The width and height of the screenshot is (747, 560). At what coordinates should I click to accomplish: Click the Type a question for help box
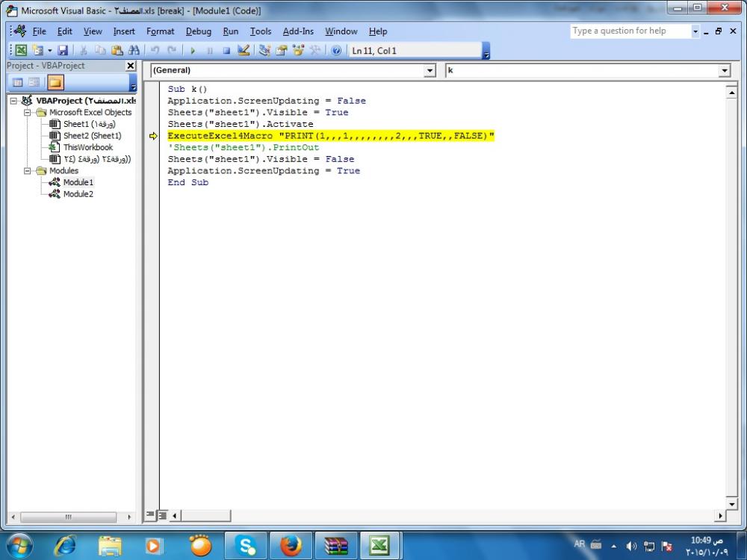(630, 31)
